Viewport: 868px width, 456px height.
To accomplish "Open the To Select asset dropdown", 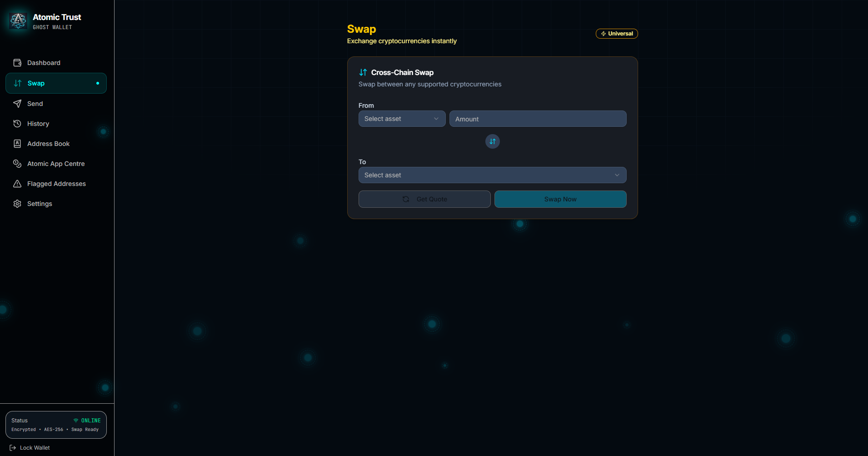I will click(493, 175).
